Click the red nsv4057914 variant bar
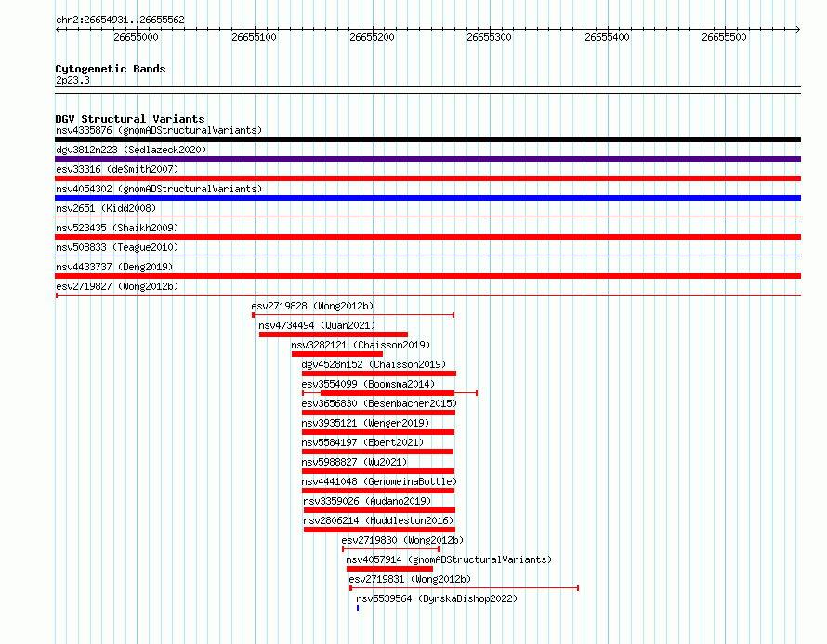The height and width of the screenshot is (644, 827). 389,569
